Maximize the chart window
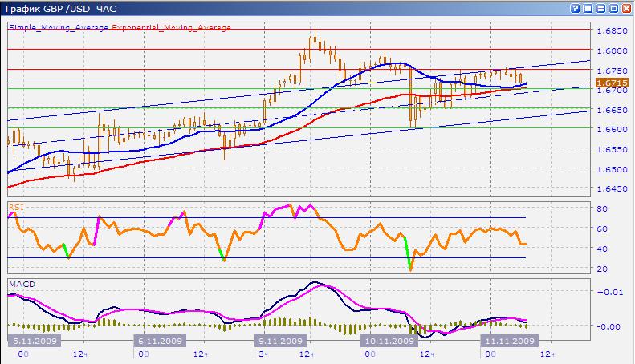Image resolution: width=635 pixels, height=364 pixels. [612, 8]
